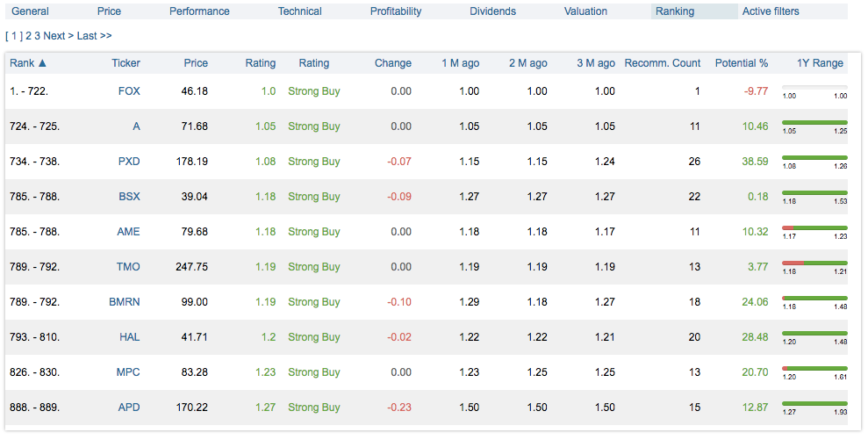Viewport: 868px width, 440px height.
Task: Open the Profitability tab
Action: coord(396,11)
